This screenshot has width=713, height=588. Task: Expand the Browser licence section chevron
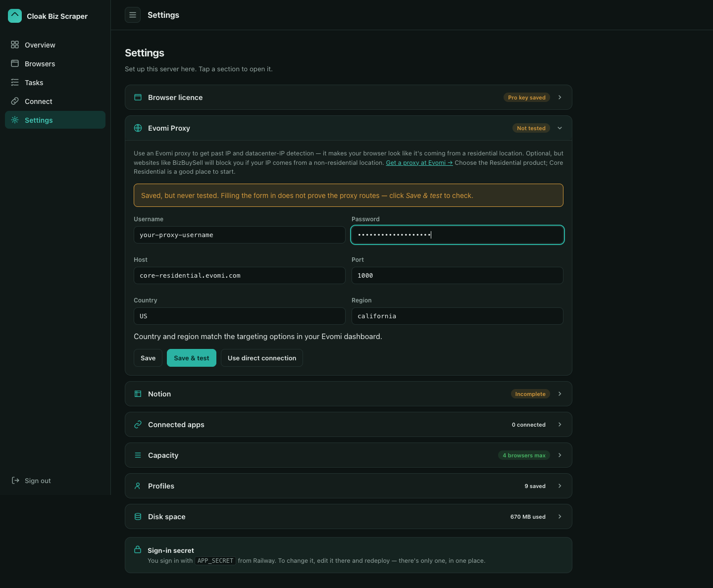point(560,97)
